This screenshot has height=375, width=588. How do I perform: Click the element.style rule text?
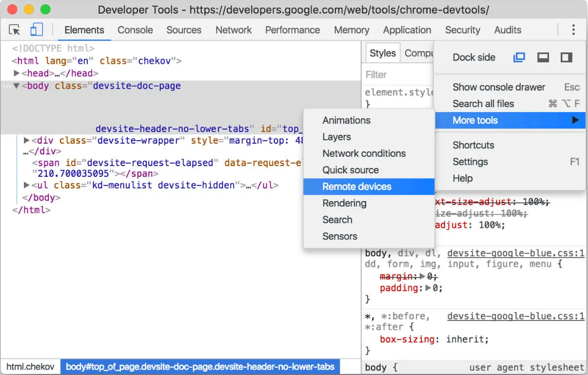pyautogui.click(x=399, y=93)
